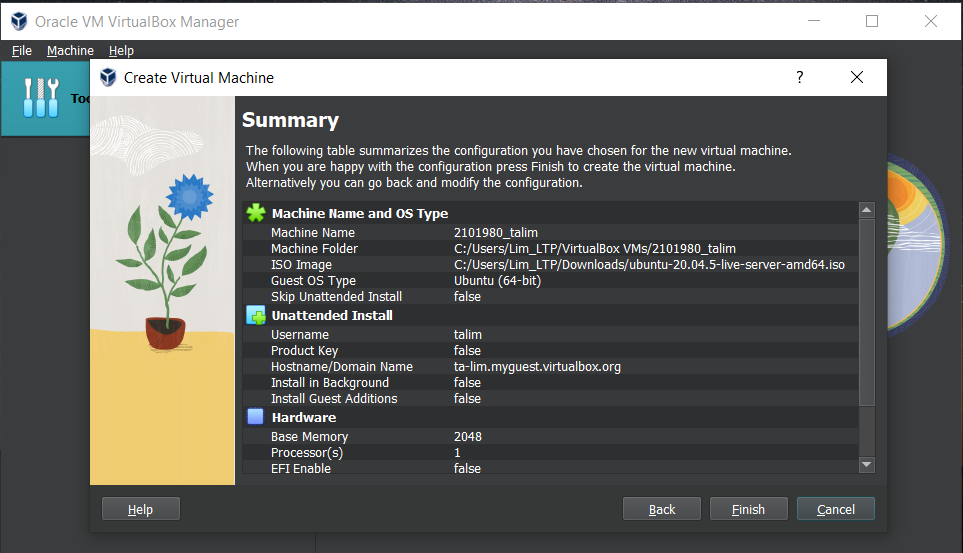This screenshot has height=553, width=963.
Task: Click the username value talim
Action: (x=467, y=334)
